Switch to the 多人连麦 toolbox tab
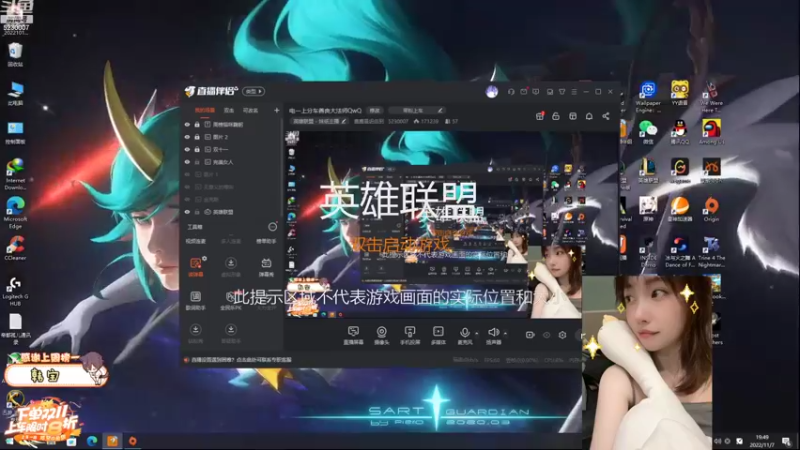Viewport: 800px width, 450px height. click(x=231, y=241)
